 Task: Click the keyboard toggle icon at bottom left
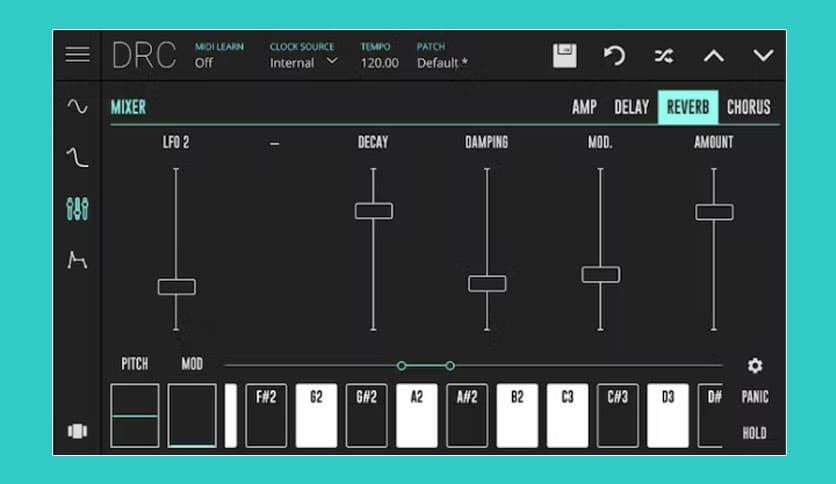click(77, 431)
